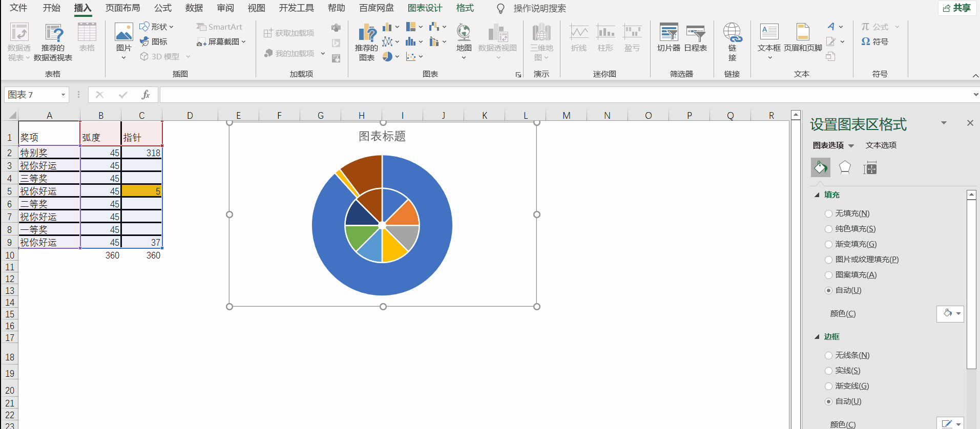
Task: Open 操作说明搜索 lightbulb search
Action: pyautogui.click(x=532, y=8)
